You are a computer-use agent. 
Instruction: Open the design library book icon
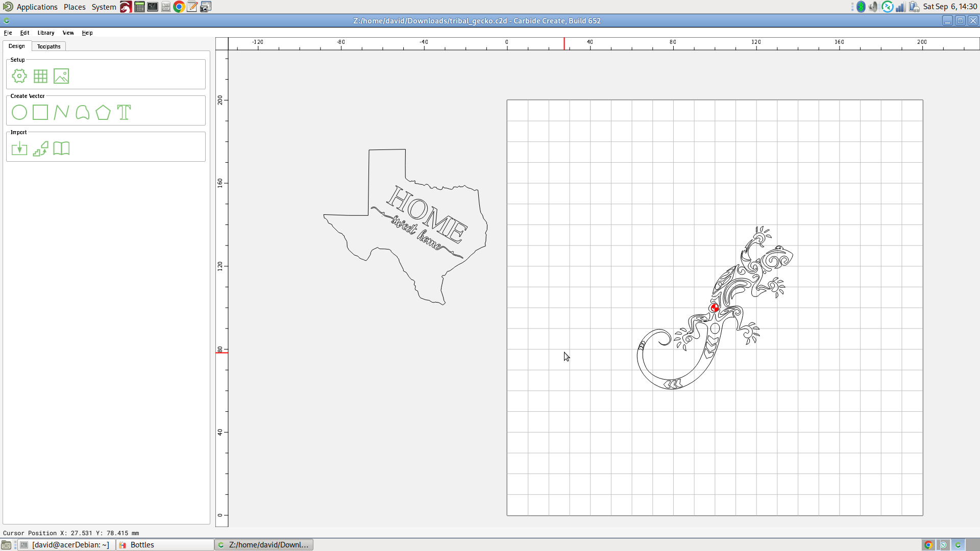[x=61, y=148]
